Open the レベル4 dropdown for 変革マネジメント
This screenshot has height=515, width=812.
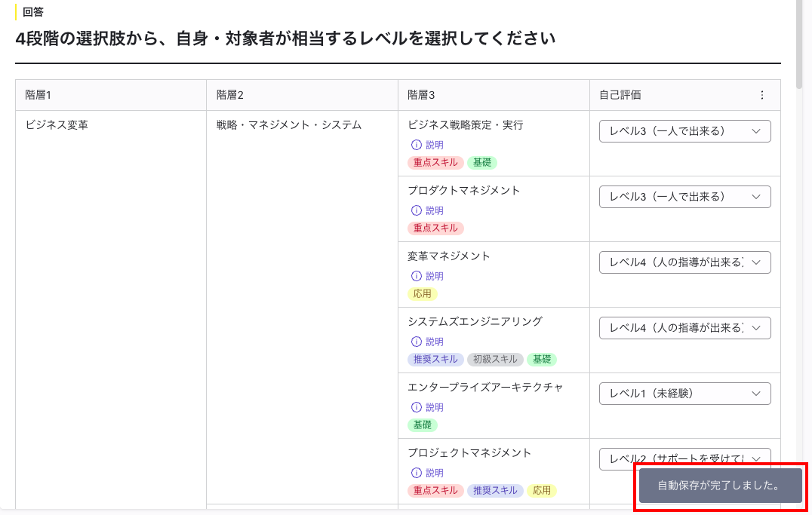click(684, 262)
